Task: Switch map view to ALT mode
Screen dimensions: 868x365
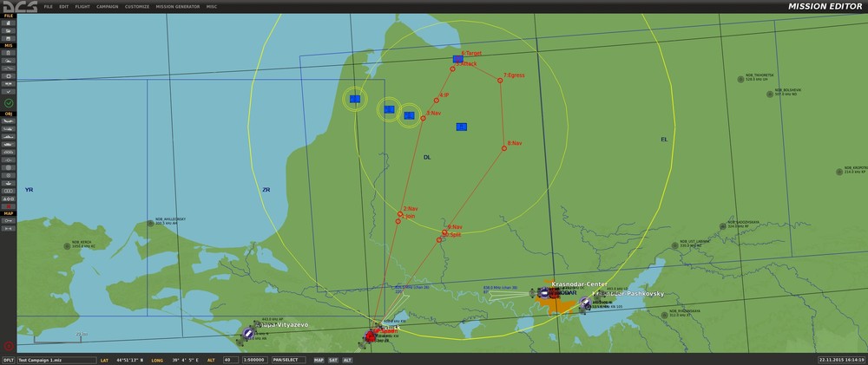Action: pos(347,360)
